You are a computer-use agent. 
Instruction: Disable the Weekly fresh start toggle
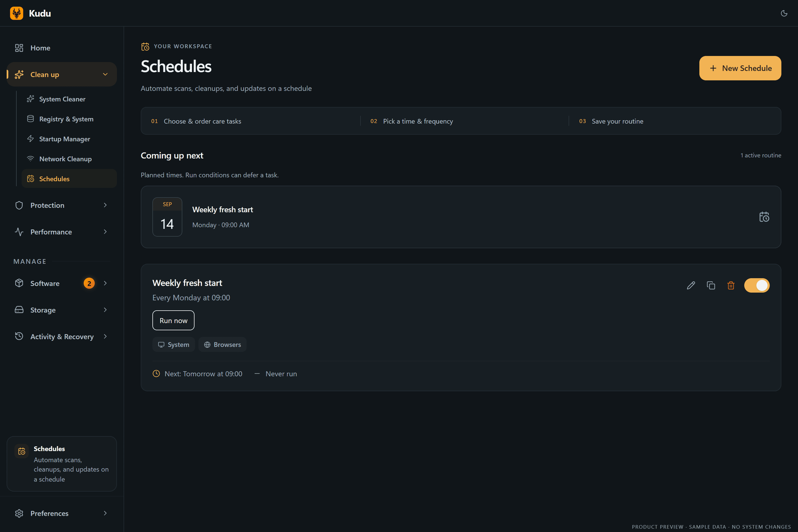[757, 285]
